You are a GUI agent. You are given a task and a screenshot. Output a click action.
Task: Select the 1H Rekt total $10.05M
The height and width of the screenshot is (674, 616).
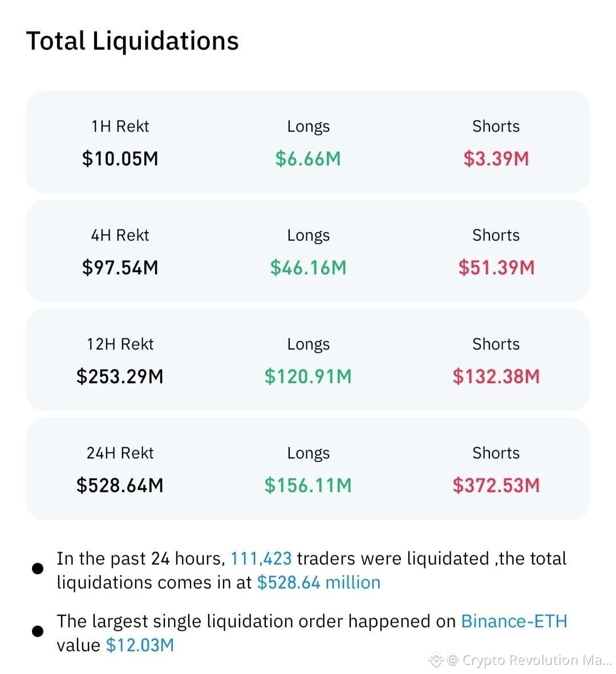click(120, 159)
